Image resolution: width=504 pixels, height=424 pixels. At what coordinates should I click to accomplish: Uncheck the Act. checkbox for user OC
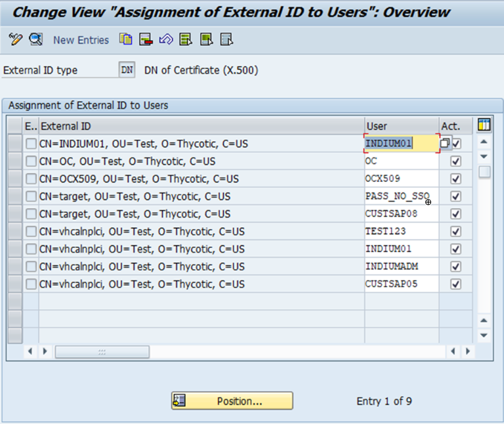(456, 161)
